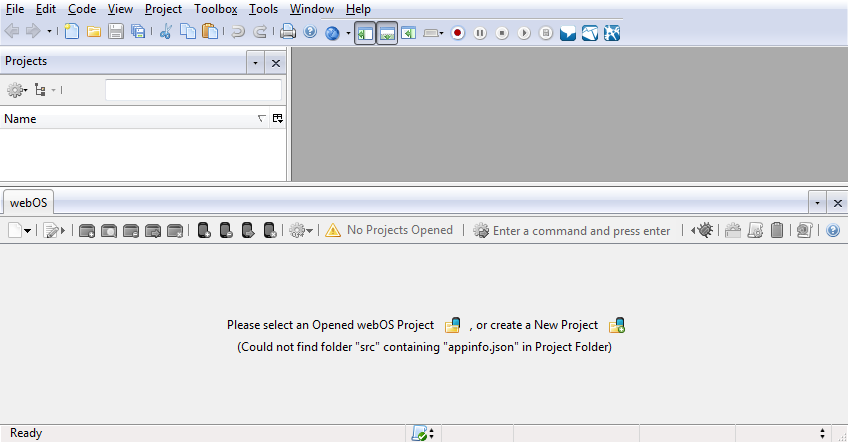848x443 pixels.
Task: Play the last recorded macro
Action: (524, 33)
